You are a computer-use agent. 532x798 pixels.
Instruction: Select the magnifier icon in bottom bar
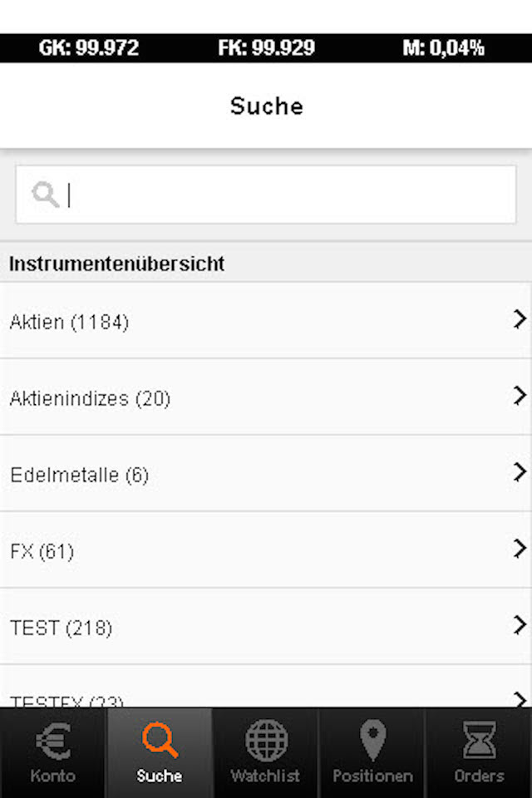(x=160, y=740)
